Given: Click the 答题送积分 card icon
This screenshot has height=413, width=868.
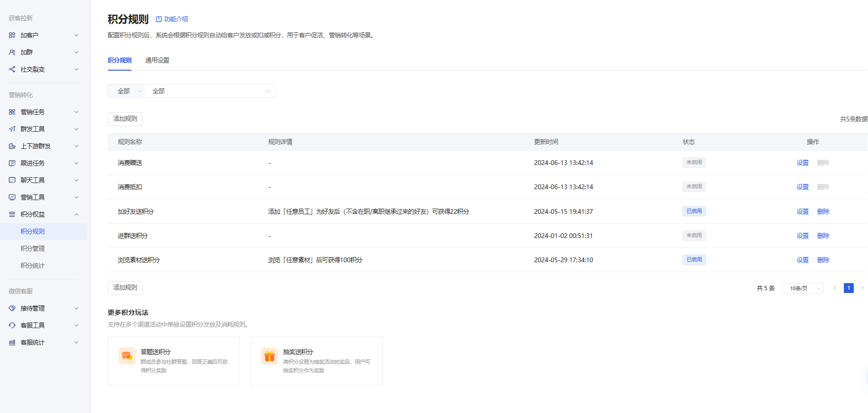Looking at the screenshot, I should pos(127,356).
